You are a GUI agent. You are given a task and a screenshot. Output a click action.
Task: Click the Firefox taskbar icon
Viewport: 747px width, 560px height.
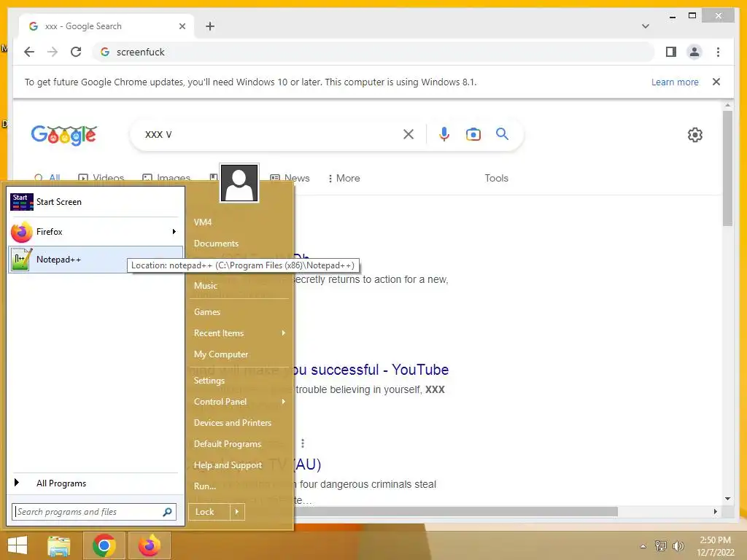[x=149, y=545]
